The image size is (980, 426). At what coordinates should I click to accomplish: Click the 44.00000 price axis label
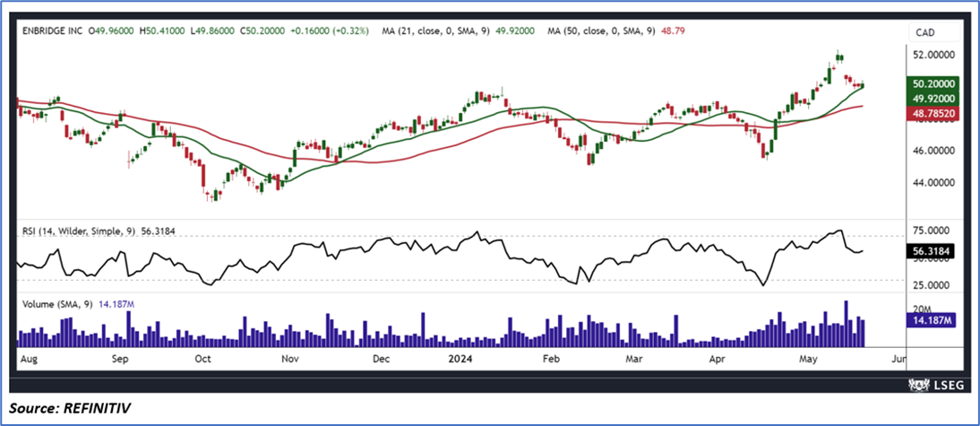click(933, 183)
